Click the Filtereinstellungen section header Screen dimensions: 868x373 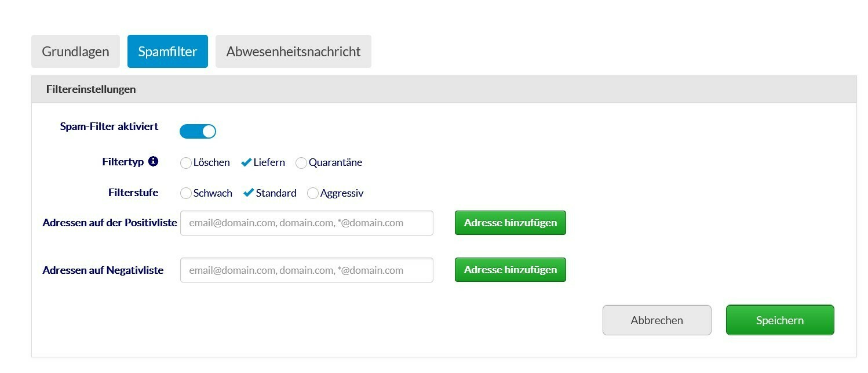click(x=444, y=89)
